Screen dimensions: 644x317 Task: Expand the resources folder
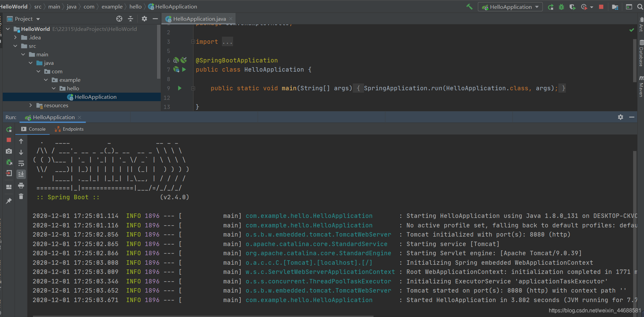coord(31,105)
